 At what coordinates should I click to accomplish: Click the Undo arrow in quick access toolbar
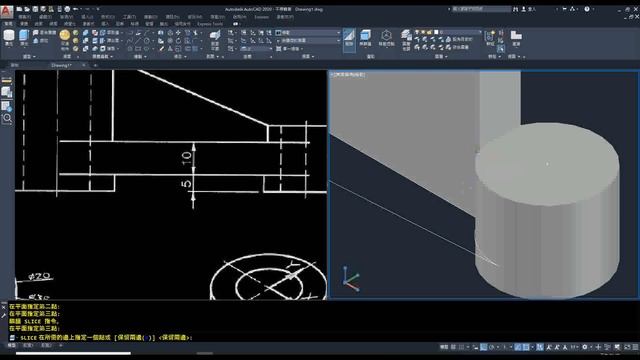pos(75,9)
